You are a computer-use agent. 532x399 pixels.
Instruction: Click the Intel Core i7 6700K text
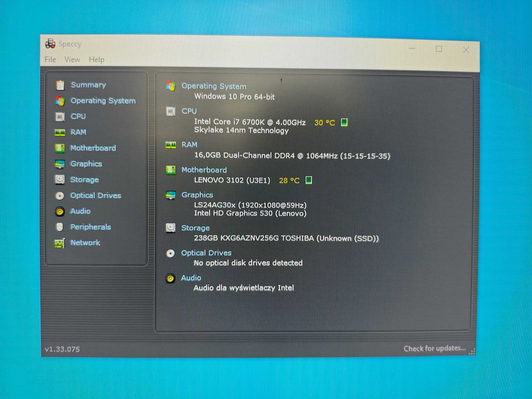click(x=250, y=122)
